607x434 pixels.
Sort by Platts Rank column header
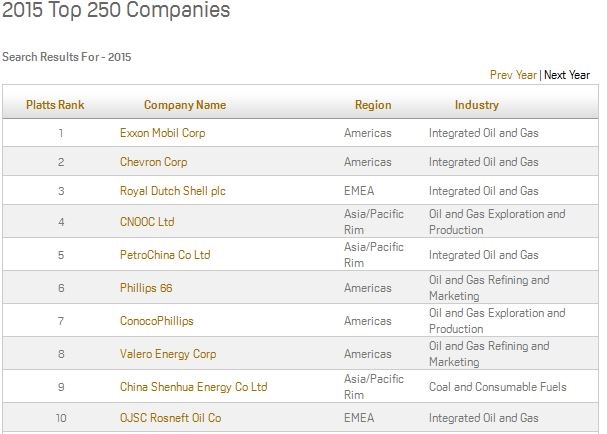coord(55,105)
